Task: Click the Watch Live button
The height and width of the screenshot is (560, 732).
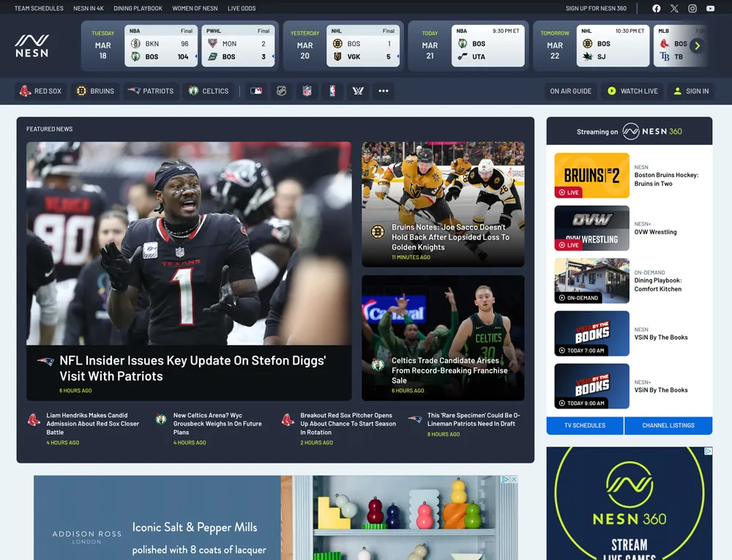Action: pos(632,92)
